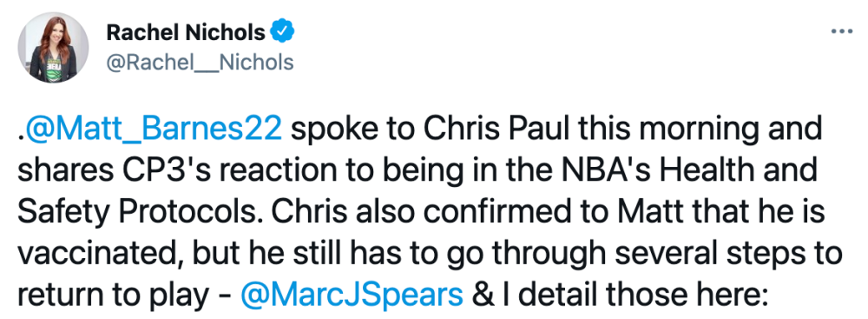Open Rachel Nichols' profile photo avatar

coord(53,48)
